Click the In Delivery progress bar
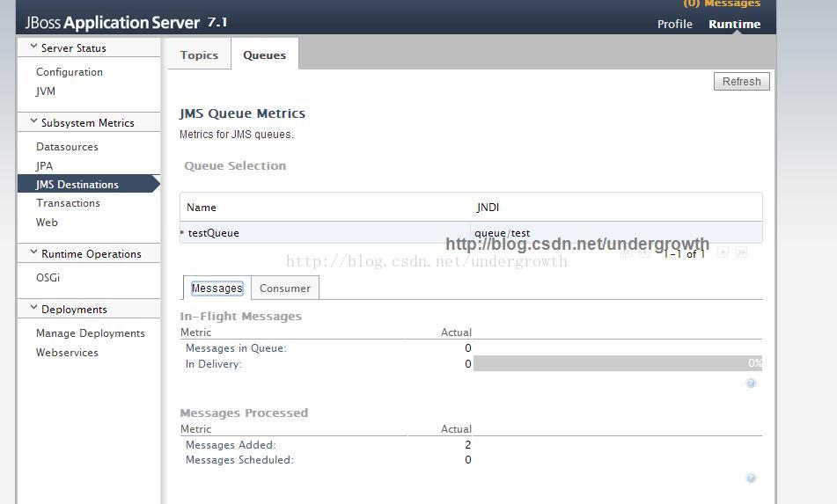837x504 pixels. [x=618, y=363]
